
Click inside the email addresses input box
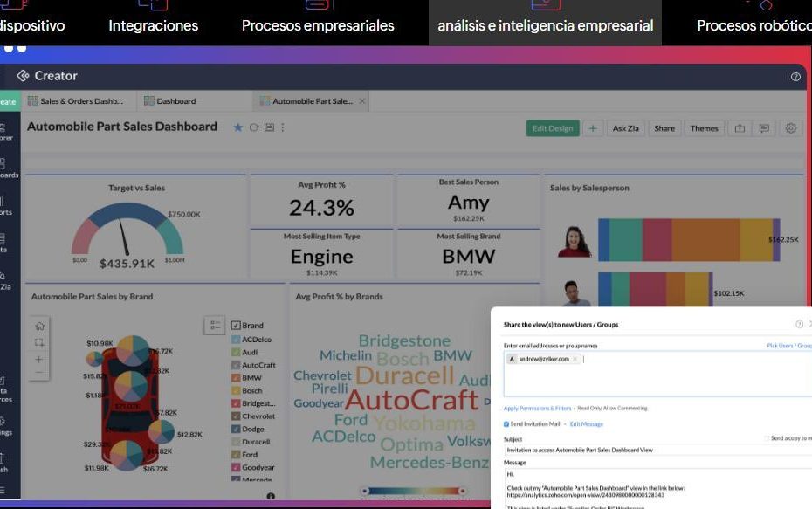[657, 375]
